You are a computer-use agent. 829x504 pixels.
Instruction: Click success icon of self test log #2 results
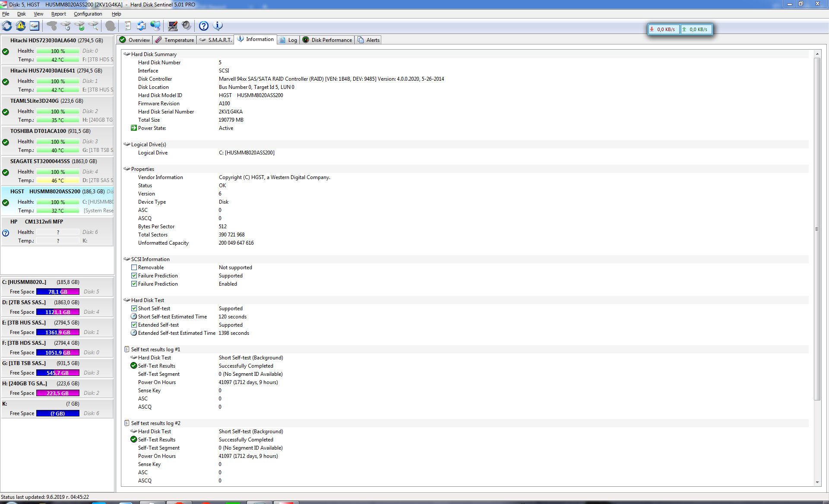click(134, 439)
